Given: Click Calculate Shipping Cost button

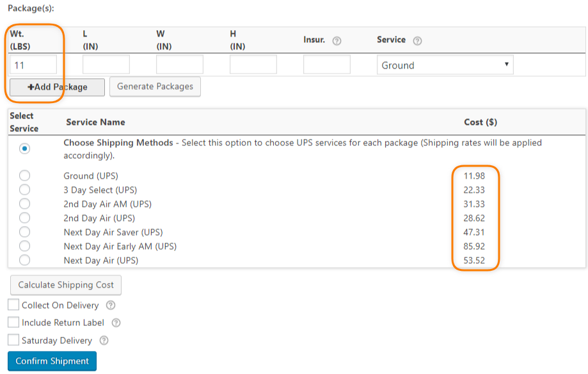Looking at the screenshot, I should coord(66,285).
